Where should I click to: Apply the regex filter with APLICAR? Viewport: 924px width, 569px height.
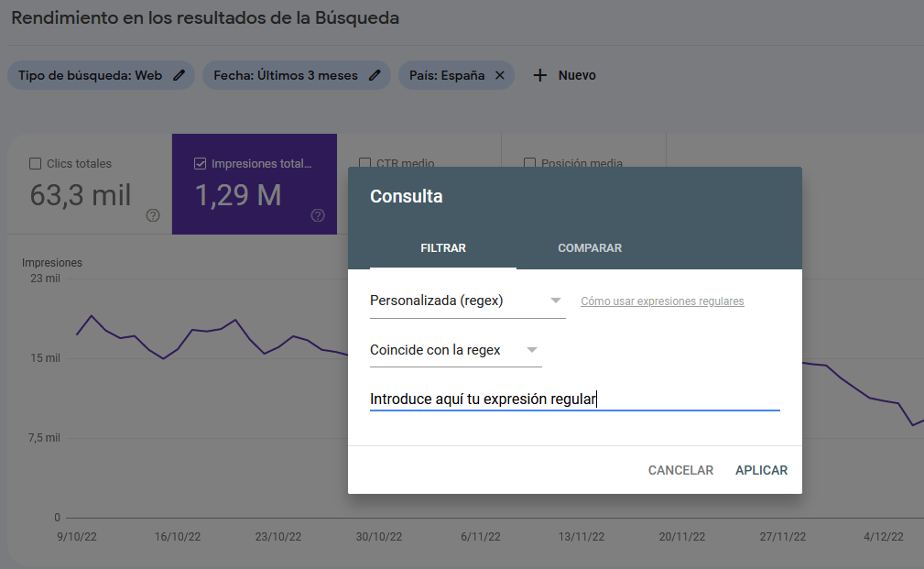(761, 471)
